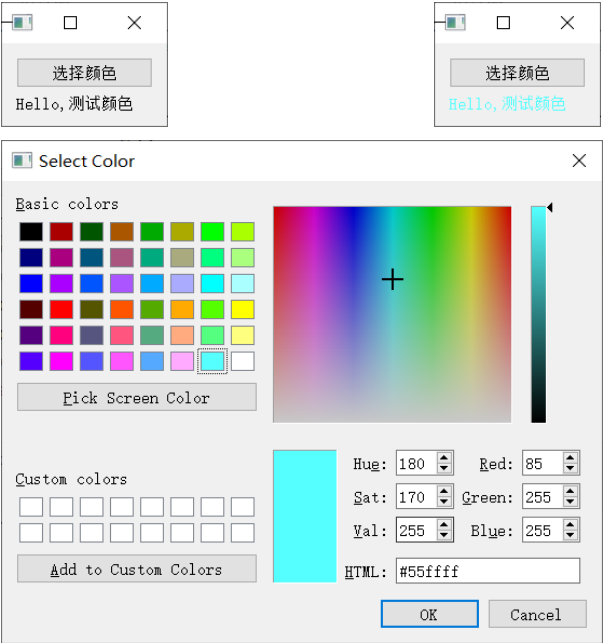Screen dimensions: 607x643
Task: Click the last custom color slot in second row
Action: click(x=242, y=533)
